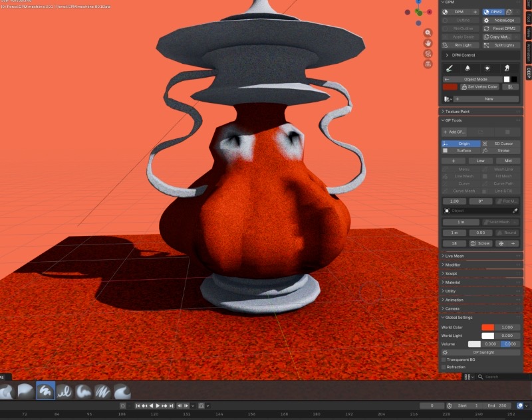Screen dimensions: 532x420
Task: Click the DP Sunlight button
Action: point(480,352)
